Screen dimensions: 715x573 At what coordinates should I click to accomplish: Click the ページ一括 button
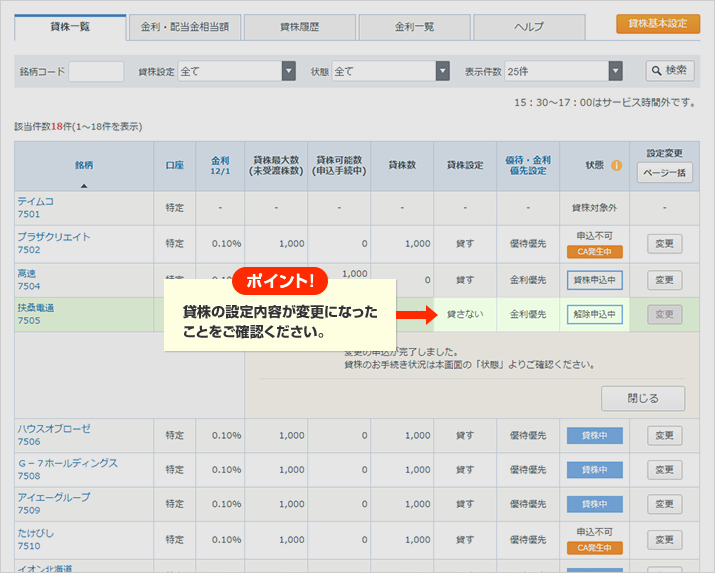664,173
